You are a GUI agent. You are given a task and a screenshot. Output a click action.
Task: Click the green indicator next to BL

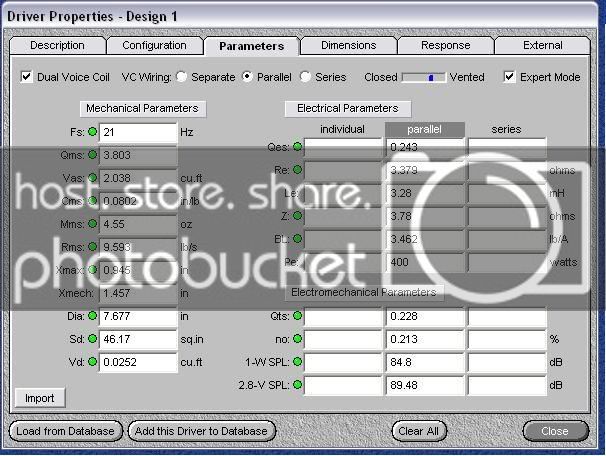point(297,239)
